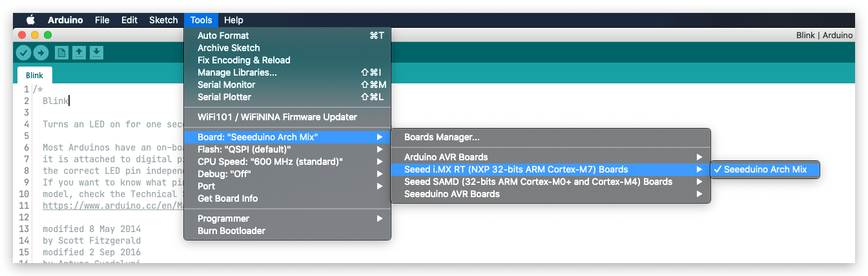This screenshot has height=276, width=868.
Task: Choose Fix Encoding & Reload
Action: [x=287, y=60]
